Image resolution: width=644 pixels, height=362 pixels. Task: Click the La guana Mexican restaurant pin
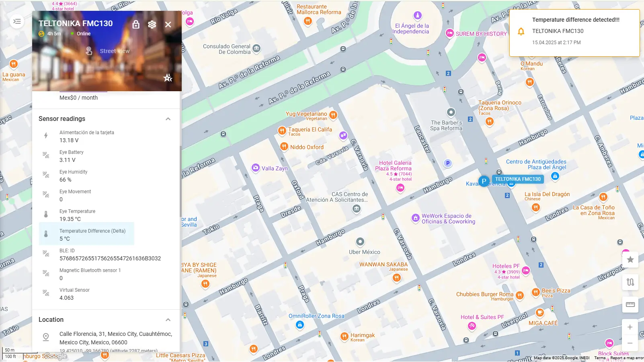click(x=14, y=64)
